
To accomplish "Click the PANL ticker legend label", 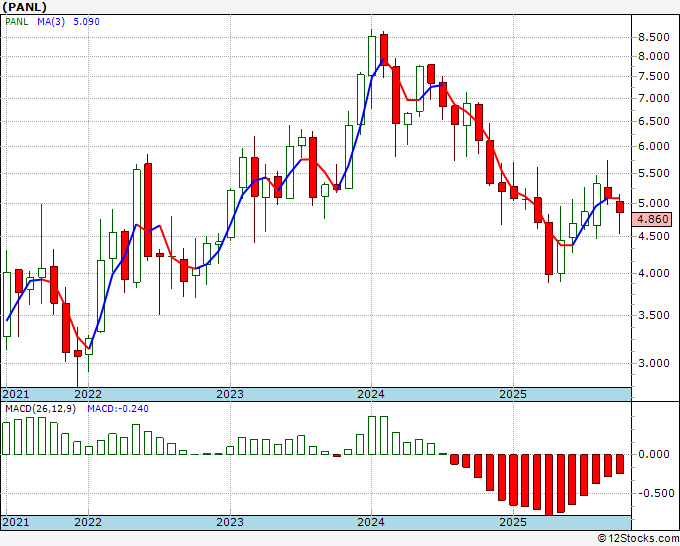I will coord(16,22).
